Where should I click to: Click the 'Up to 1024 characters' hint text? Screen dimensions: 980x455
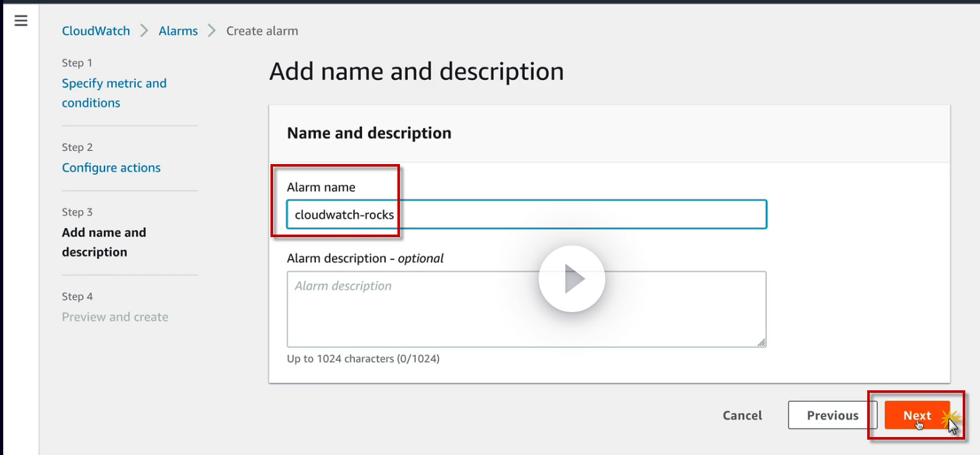click(363, 359)
